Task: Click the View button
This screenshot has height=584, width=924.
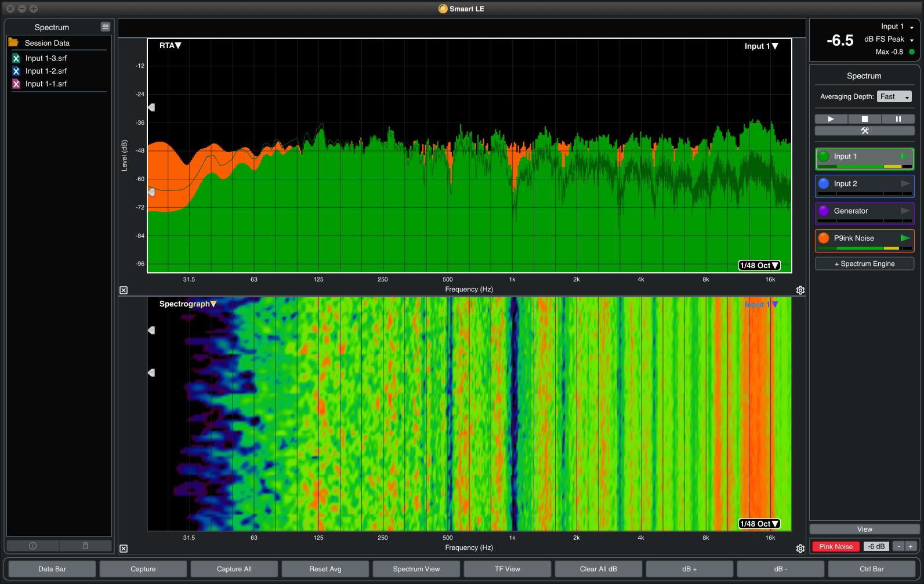Action: pyautogui.click(x=865, y=529)
